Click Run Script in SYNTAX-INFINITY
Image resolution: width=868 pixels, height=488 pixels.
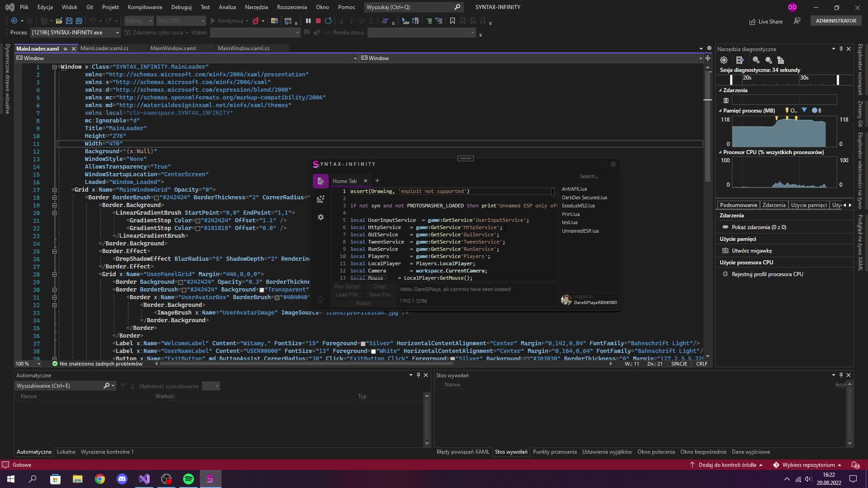(347, 286)
